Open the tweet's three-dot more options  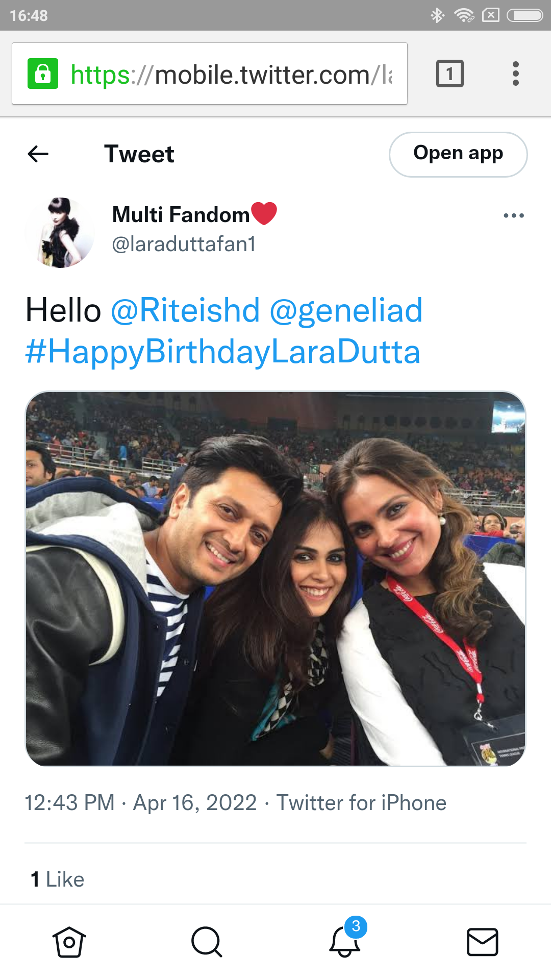click(x=514, y=215)
